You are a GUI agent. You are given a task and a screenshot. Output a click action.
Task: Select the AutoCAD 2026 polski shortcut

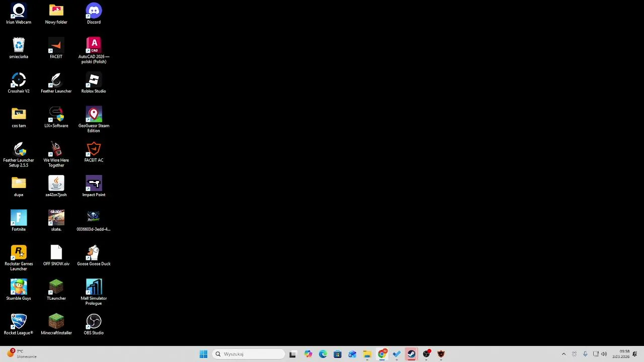94,50
